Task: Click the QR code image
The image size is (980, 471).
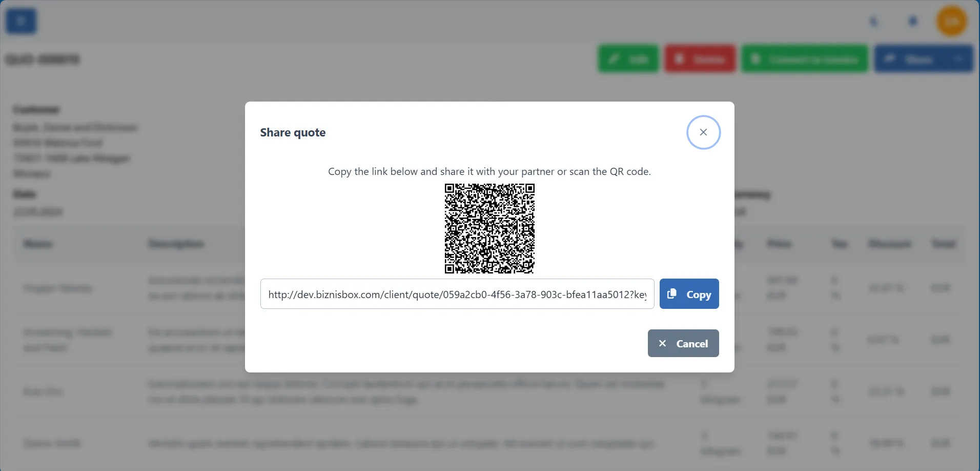Action: coord(489,228)
